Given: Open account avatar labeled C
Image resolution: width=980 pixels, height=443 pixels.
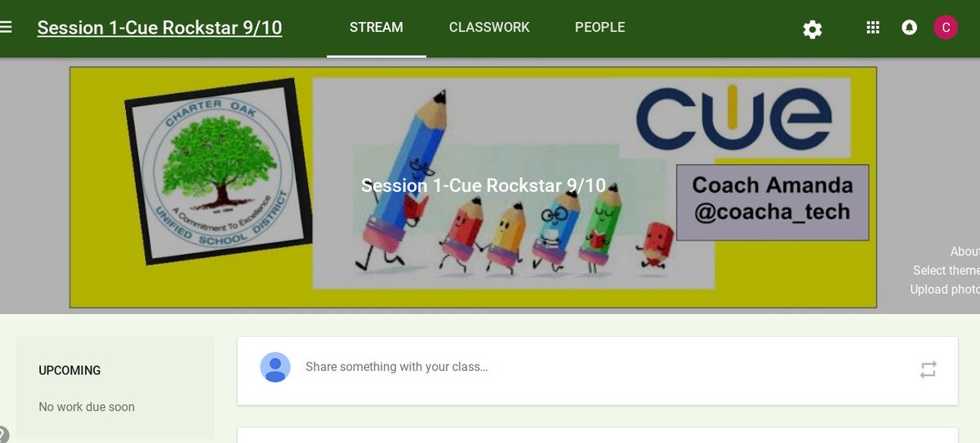Looking at the screenshot, I should pyautogui.click(x=946, y=27).
